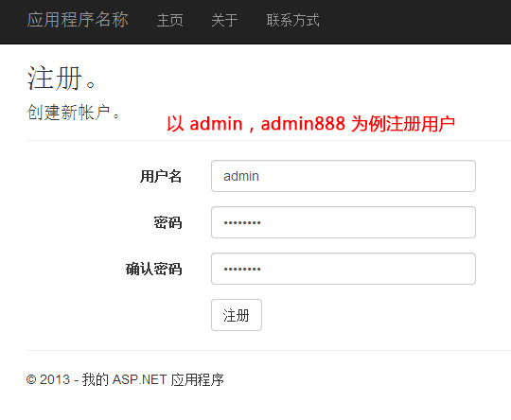Click the masked dots in 密码 field
The image size is (511, 420).
click(242, 223)
